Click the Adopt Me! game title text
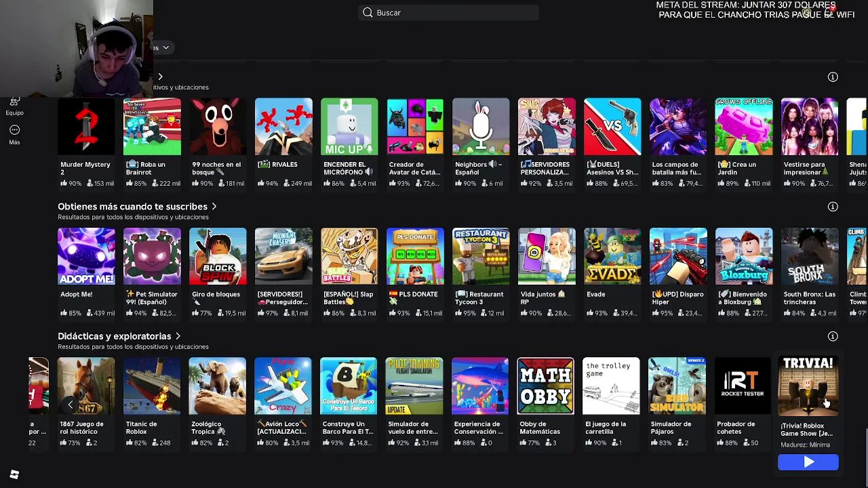 point(76,294)
